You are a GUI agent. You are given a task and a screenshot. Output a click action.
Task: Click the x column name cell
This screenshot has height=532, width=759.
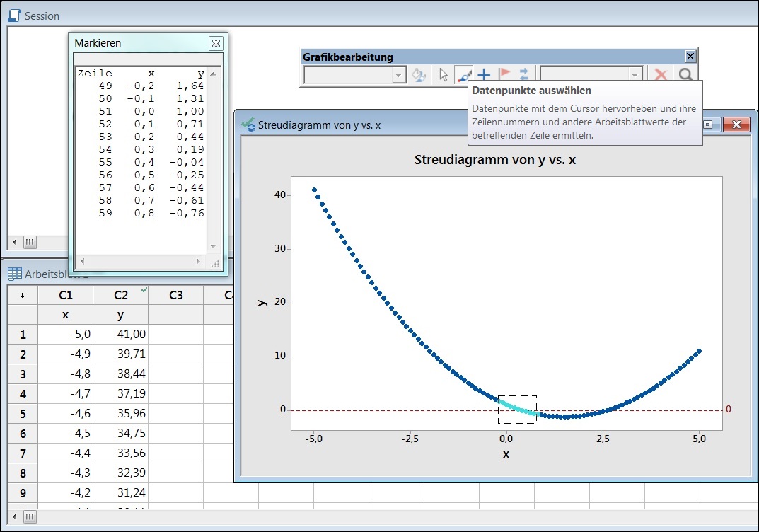tap(65, 315)
